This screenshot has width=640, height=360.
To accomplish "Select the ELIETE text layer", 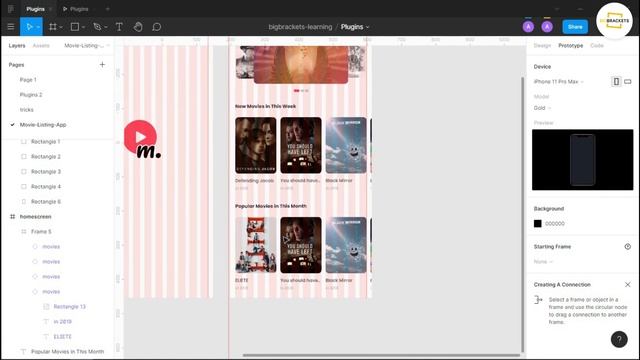I will (62, 337).
